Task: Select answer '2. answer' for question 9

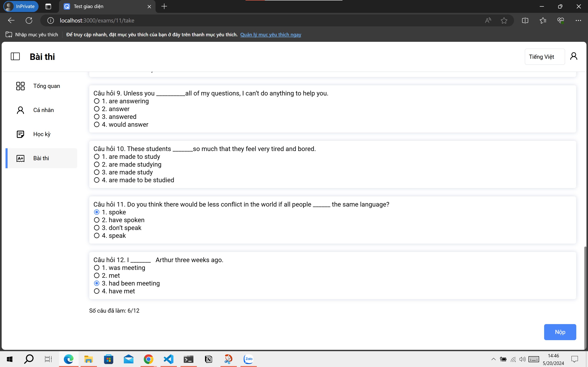Action: [97, 109]
